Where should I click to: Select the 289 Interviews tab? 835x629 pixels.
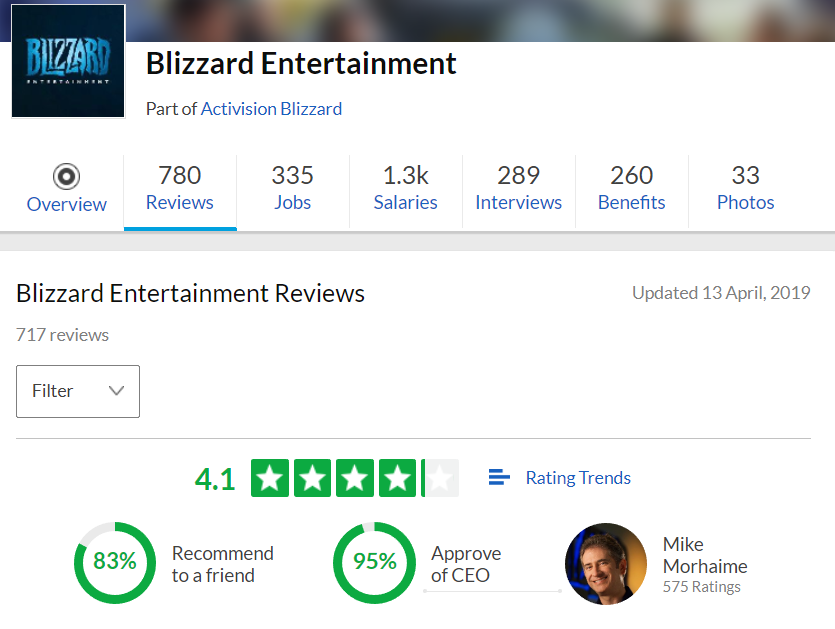pos(519,190)
